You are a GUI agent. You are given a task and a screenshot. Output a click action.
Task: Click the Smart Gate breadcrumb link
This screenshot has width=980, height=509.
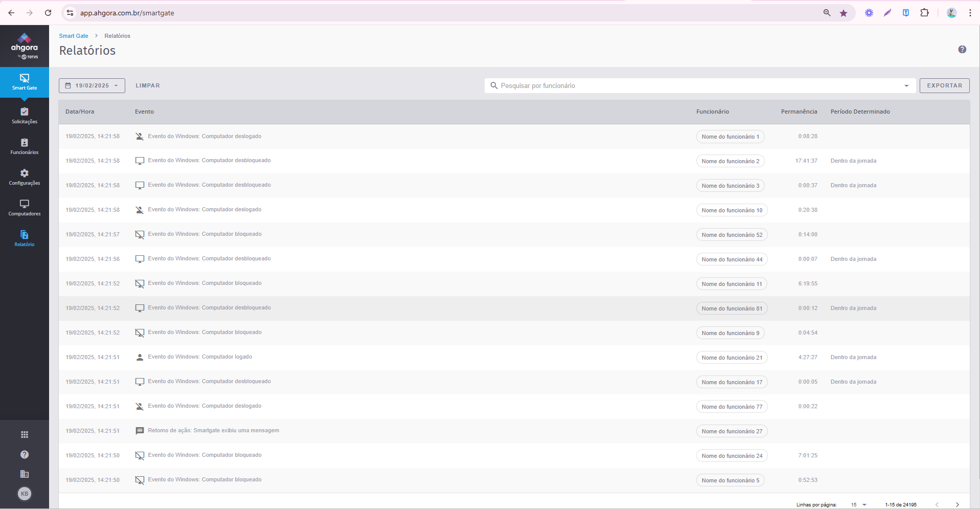click(74, 36)
